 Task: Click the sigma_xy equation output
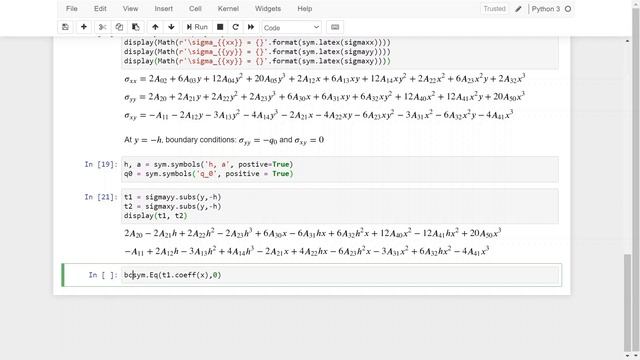click(319, 115)
